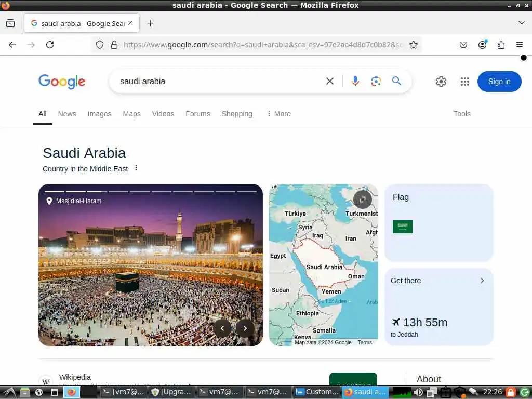Switch to the Upgrade taskbar window
The height and width of the screenshot is (399, 532).
(171, 392)
